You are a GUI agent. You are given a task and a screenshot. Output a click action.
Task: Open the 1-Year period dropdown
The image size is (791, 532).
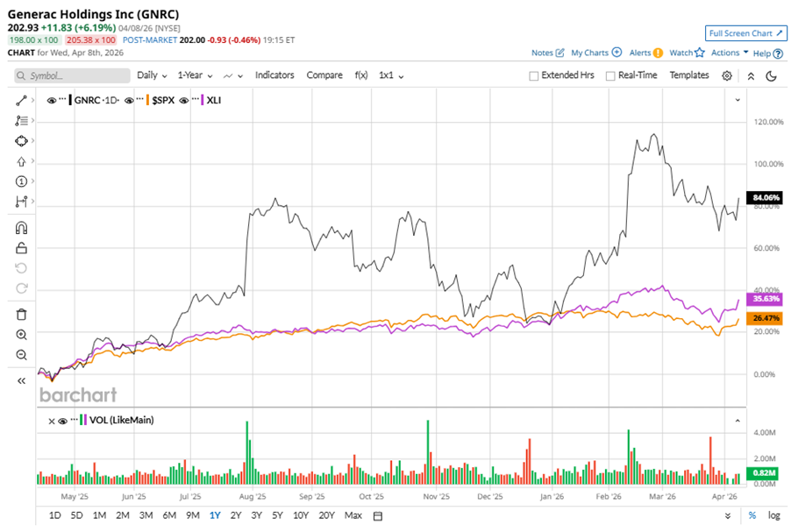point(195,75)
